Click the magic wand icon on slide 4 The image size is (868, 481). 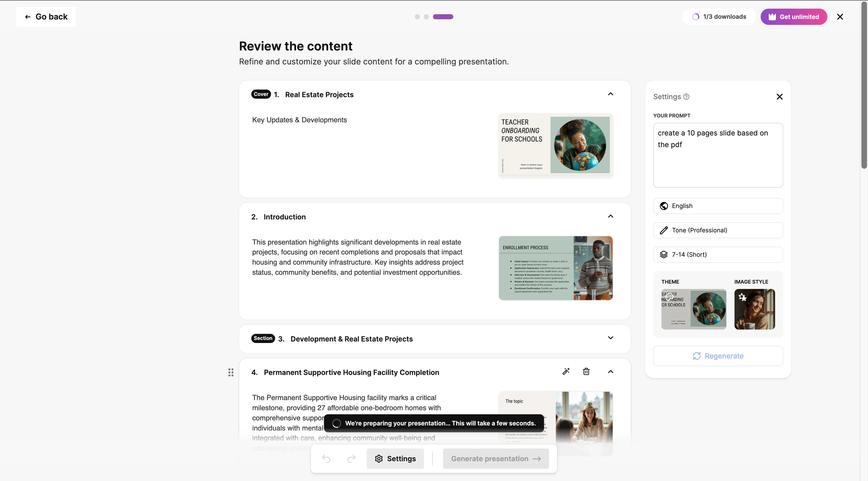[x=566, y=371]
